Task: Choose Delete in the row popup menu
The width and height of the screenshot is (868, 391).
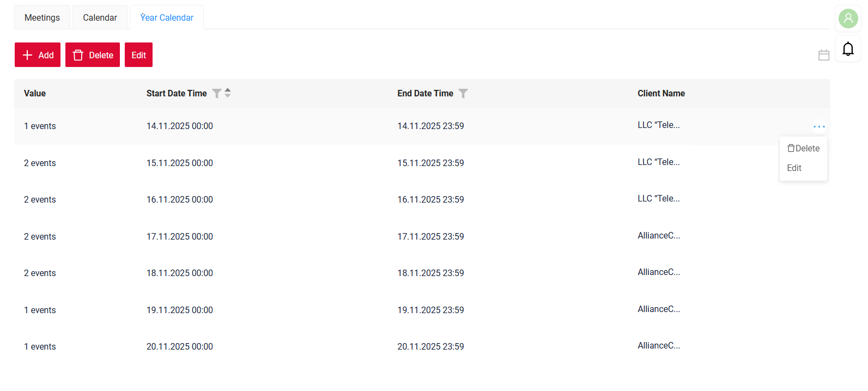Action: [x=804, y=148]
